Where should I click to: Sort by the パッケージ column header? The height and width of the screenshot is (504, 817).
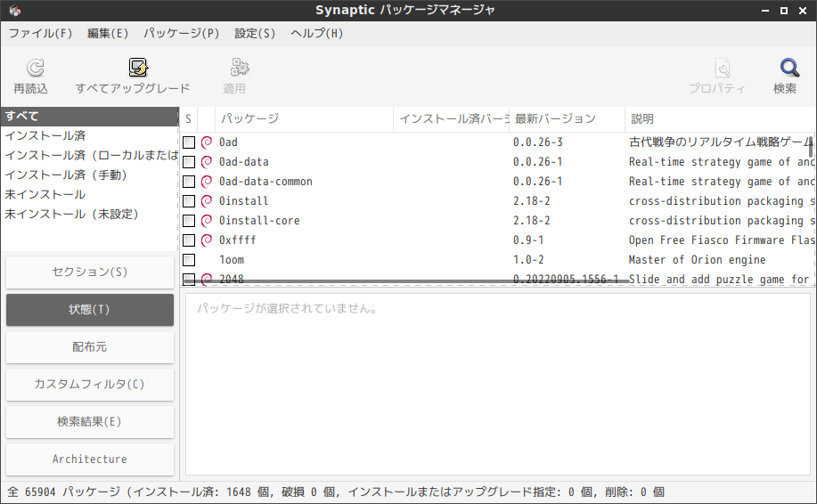[304, 119]
